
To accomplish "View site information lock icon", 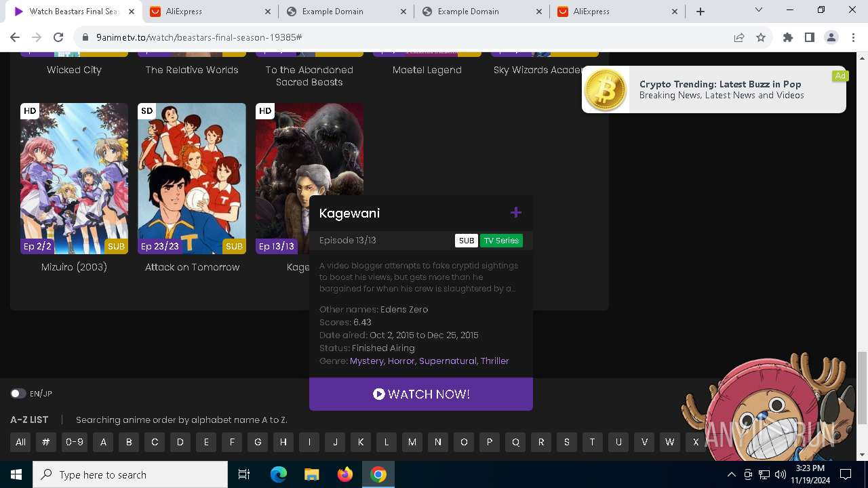I will click(85, 37).
